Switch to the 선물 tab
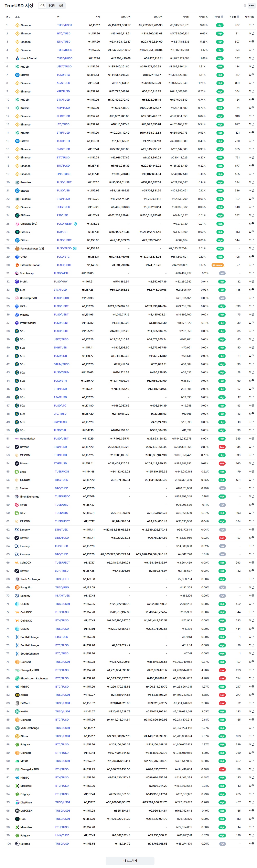The height and width of the screenshot is (868, 257). click(61, 5)
